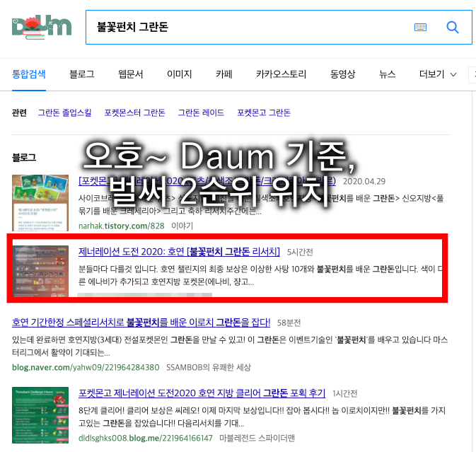The height and width of the screenshot is (452, 476).
Task: Click blog name 마블레전드 스파이더맨
Action: coord(257,438)
